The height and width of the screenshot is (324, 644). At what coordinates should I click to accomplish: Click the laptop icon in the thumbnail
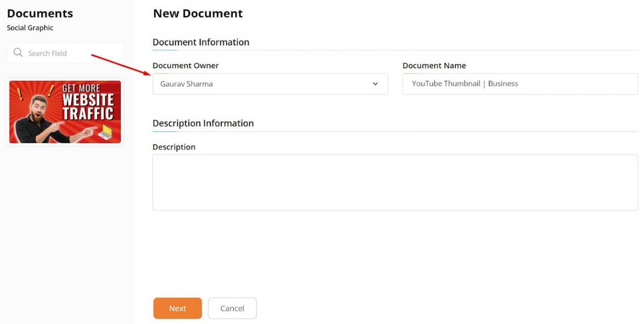pyautogui.click(x=106, y=132)
